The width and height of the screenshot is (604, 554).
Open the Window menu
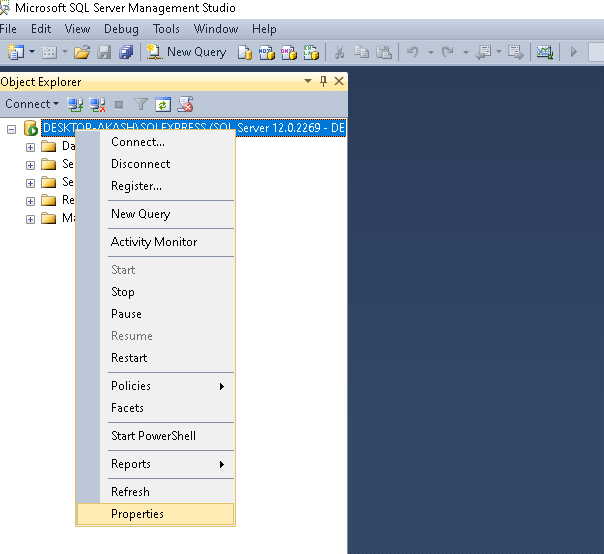(x=216, y=29)
